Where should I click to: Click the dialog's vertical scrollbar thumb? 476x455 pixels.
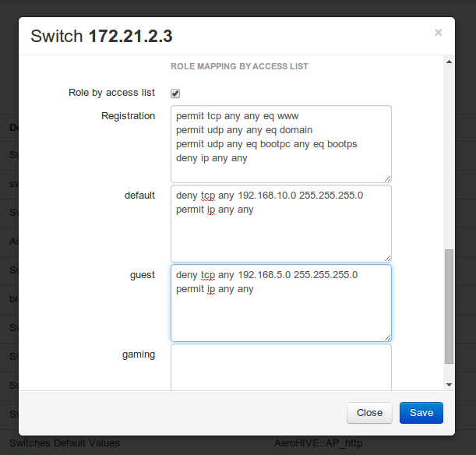(x=449, y=306)
